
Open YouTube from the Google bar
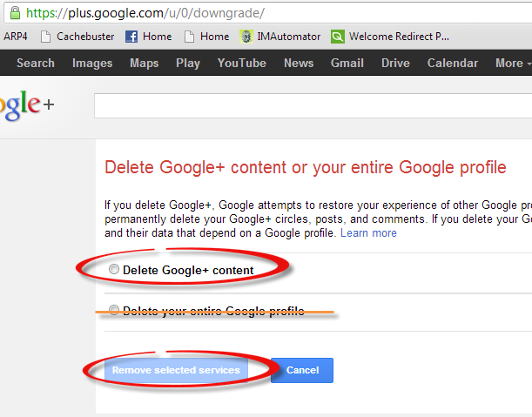point(241,63)
